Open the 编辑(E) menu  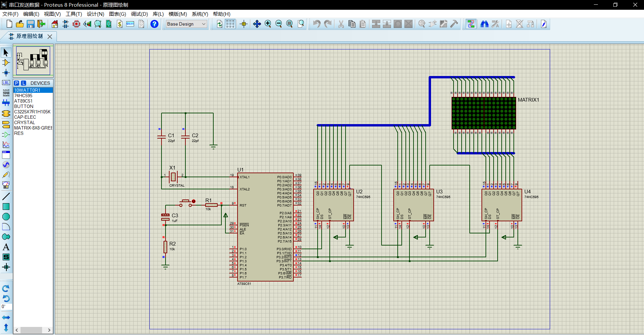tap(31, 14)
